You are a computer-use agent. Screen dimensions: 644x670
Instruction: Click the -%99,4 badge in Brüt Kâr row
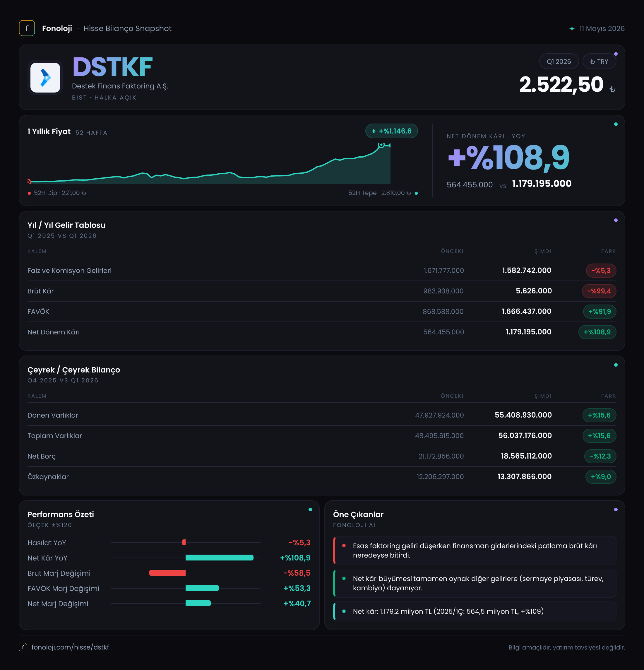click(x=599, y=291)
